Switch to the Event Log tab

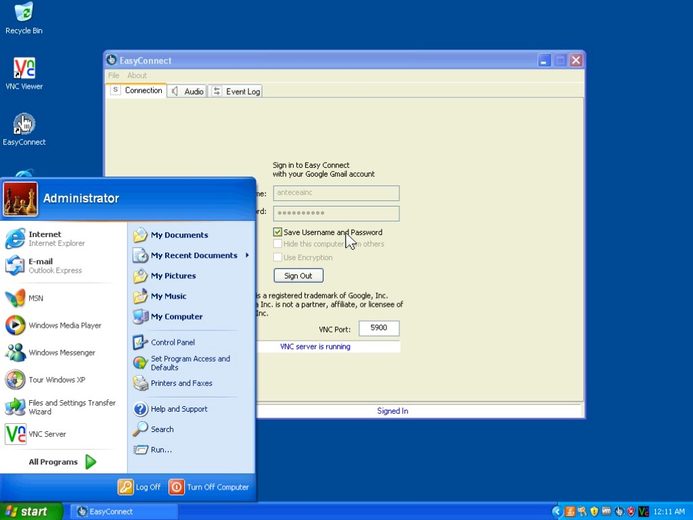coord(236,91)
